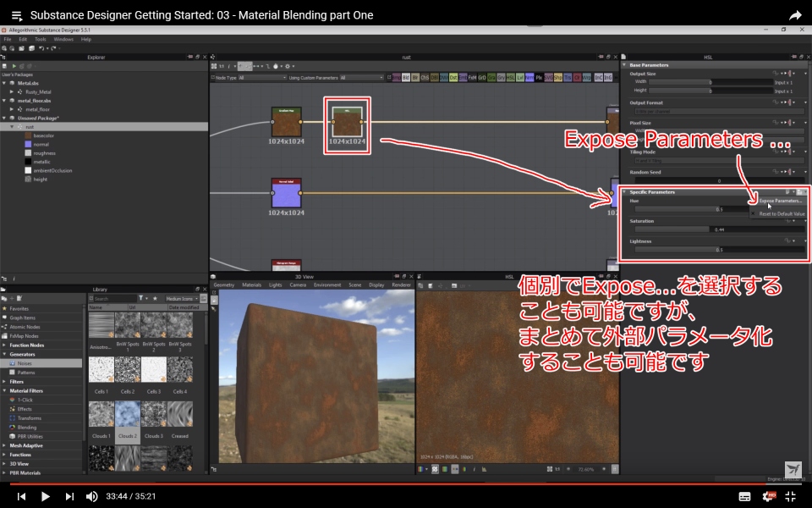Collapse the Base Parameters section
Screen dimensions: 812x508
pos(624,65)
